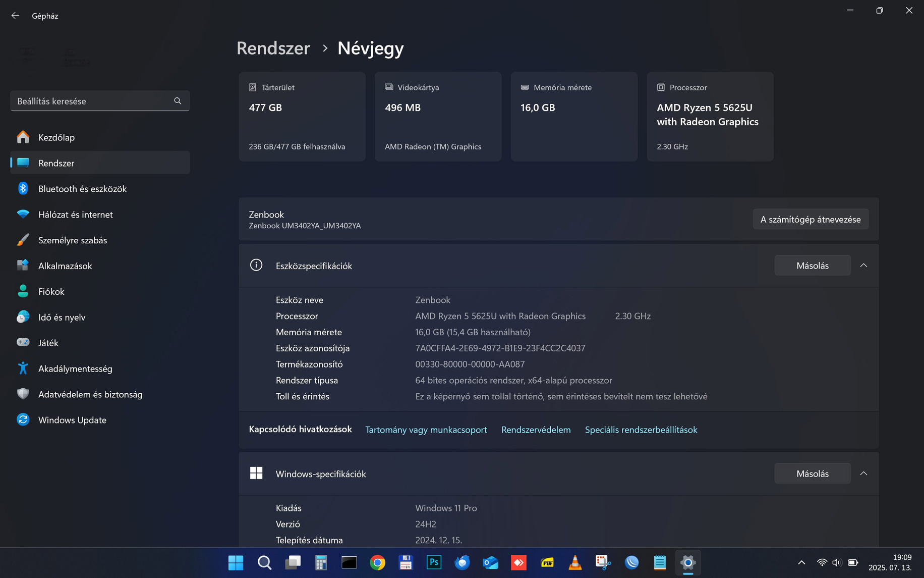Click the Zenbook UM3402YA_UM3402YA model text
Image resolution: width=924 pixels, height=578 pixels.
tap(305, 226)
